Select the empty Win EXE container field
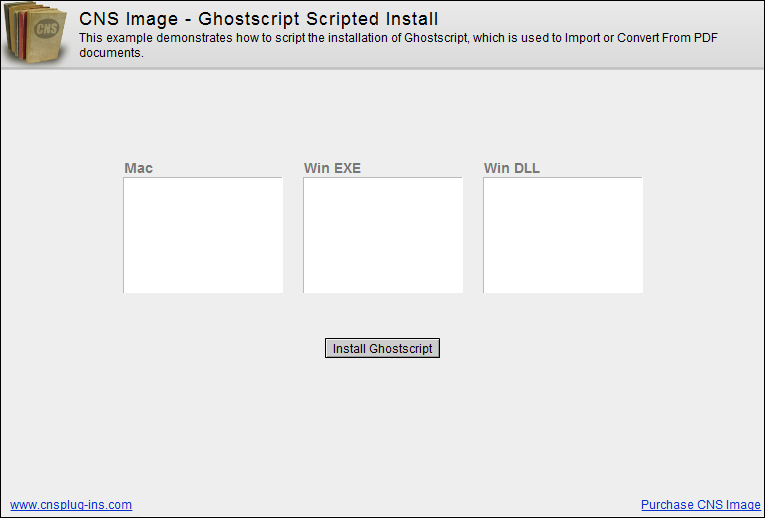 (x=383, y=235)
